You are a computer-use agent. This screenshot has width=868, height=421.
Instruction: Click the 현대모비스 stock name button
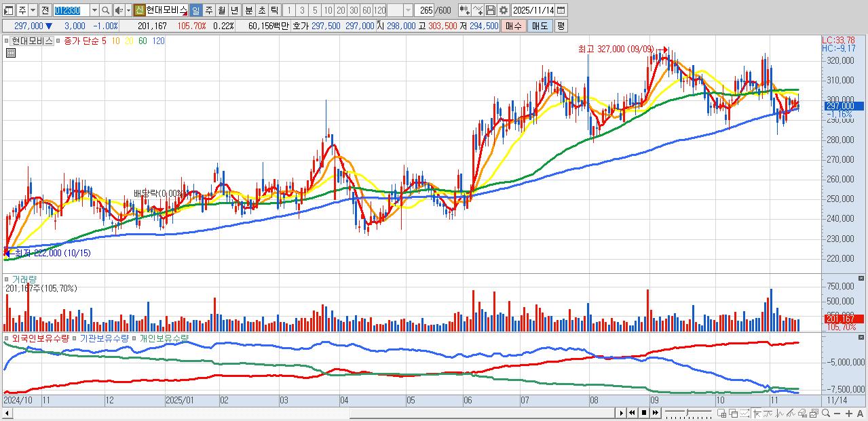(167, 10)
